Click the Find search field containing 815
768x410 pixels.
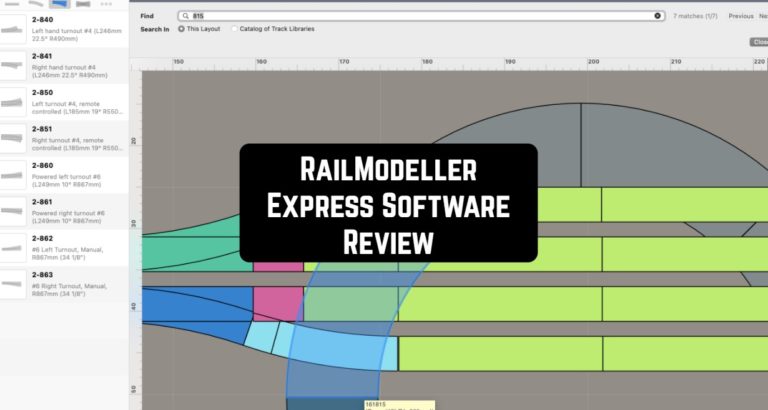tap(422, 16)
